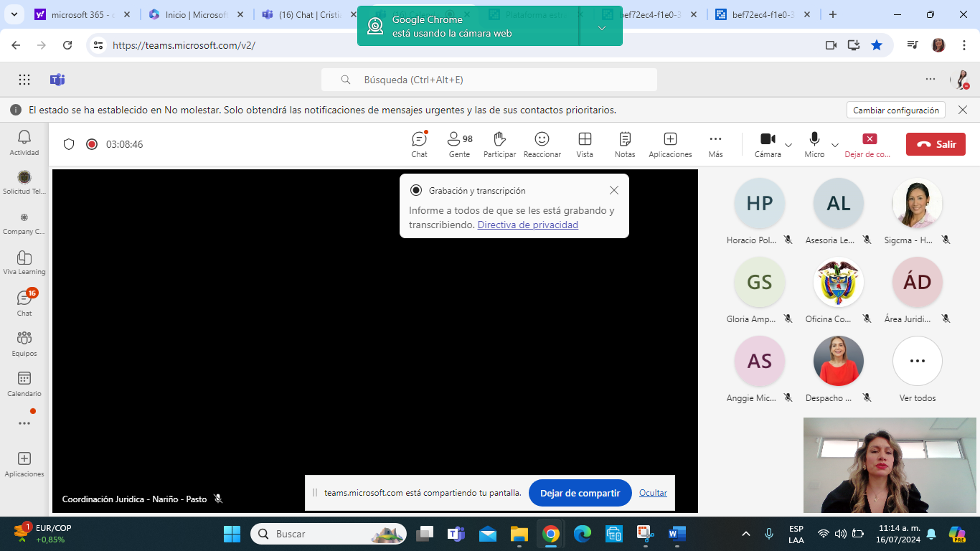Screen dimensions: 980x551
Task: Open Viva Learning in sidebar
Action: [24, 263]
